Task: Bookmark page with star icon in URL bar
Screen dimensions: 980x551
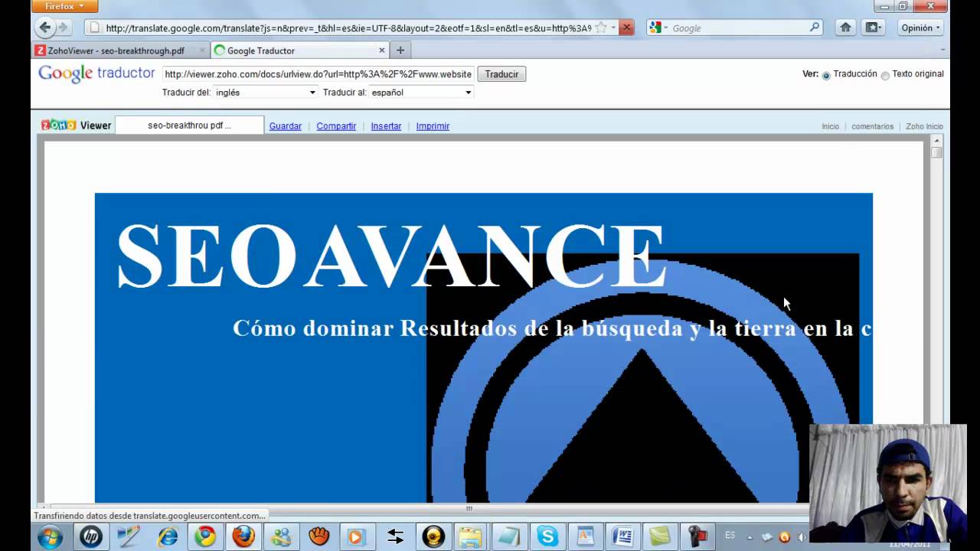Action: (601, 28)
